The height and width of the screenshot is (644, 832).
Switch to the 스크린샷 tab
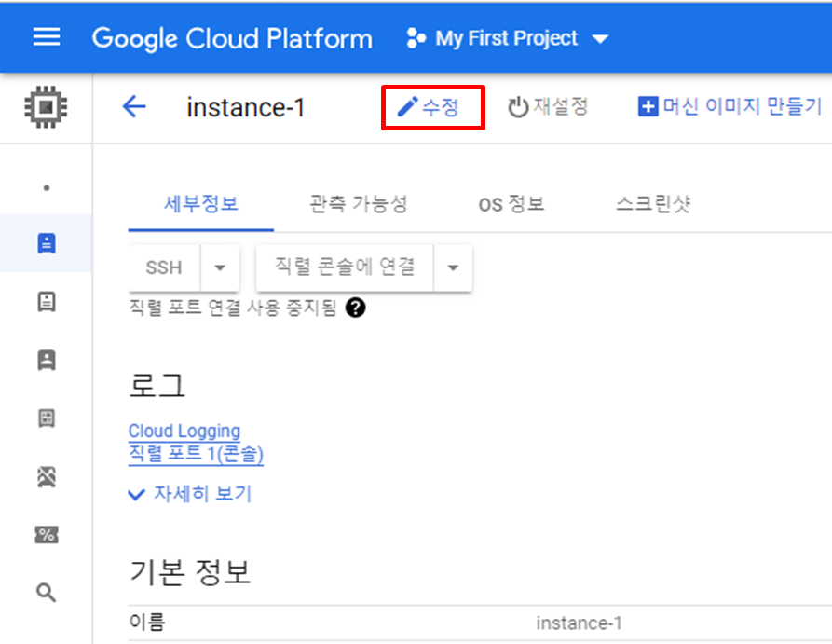[x=653, y=204]
